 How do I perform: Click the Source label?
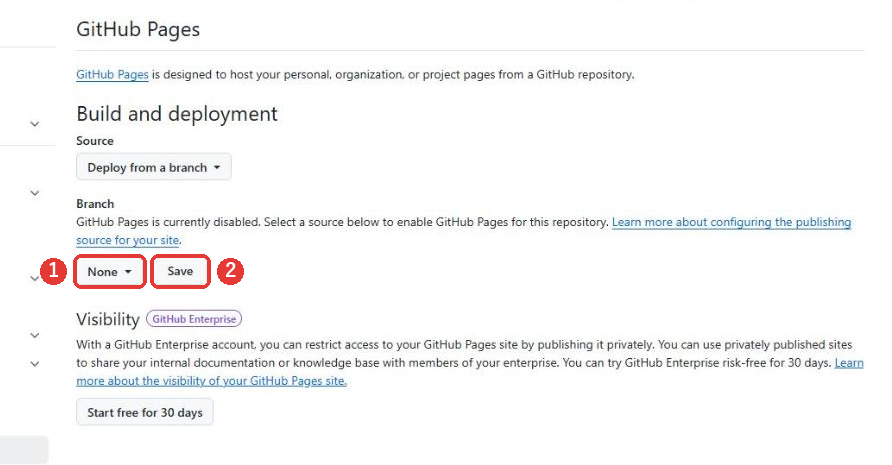[x=95, y=141]
